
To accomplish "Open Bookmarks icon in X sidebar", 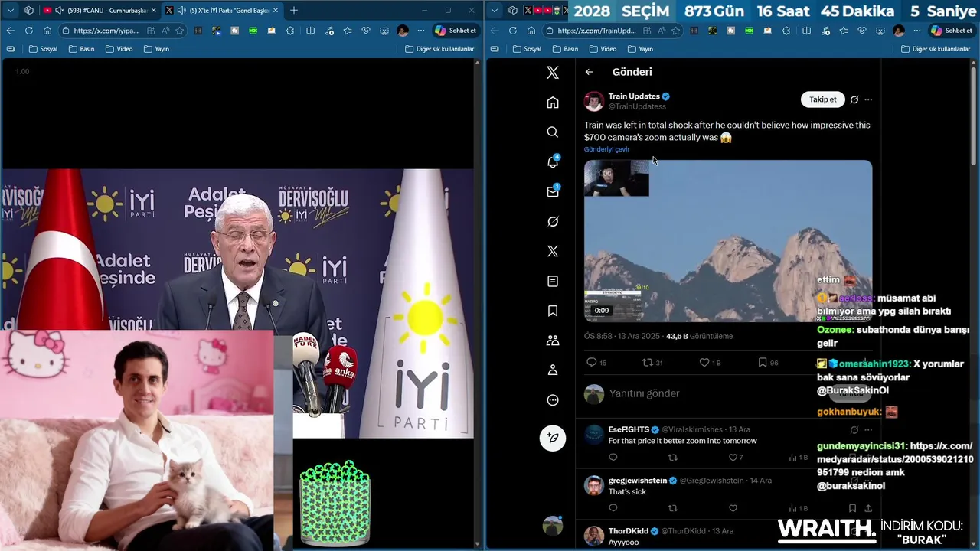I will [x=553, y=311].
